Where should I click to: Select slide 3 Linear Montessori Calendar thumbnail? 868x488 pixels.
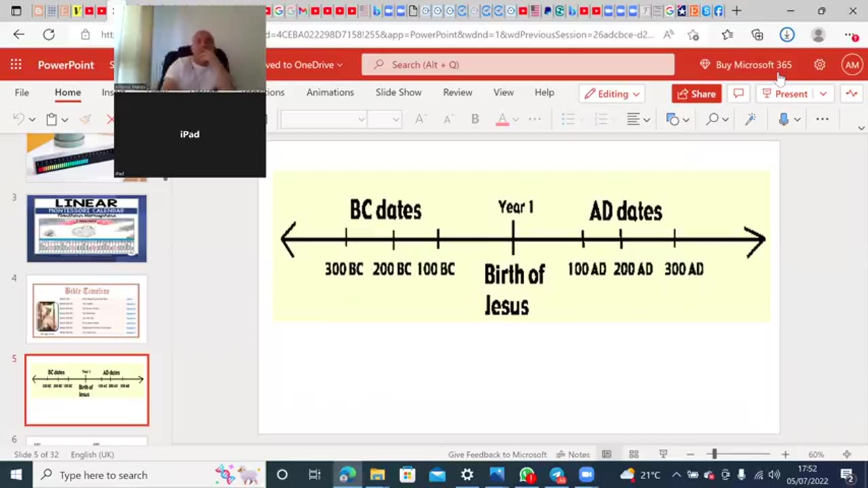tap(87, 228)
